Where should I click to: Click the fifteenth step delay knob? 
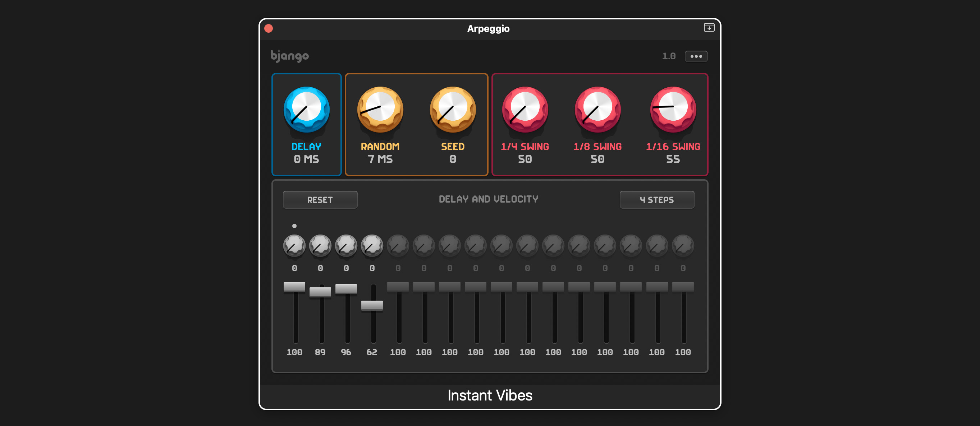coord(657,245)
